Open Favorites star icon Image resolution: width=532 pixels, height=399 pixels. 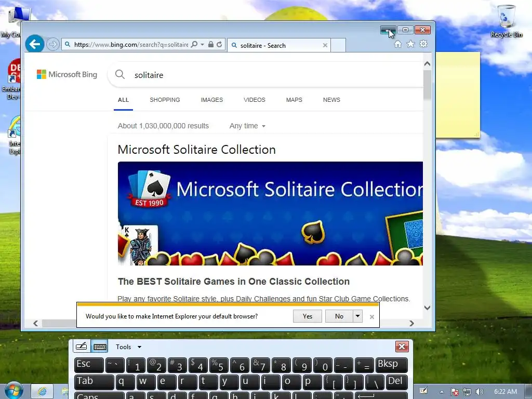pyautogui.click(x=410, y=44)
